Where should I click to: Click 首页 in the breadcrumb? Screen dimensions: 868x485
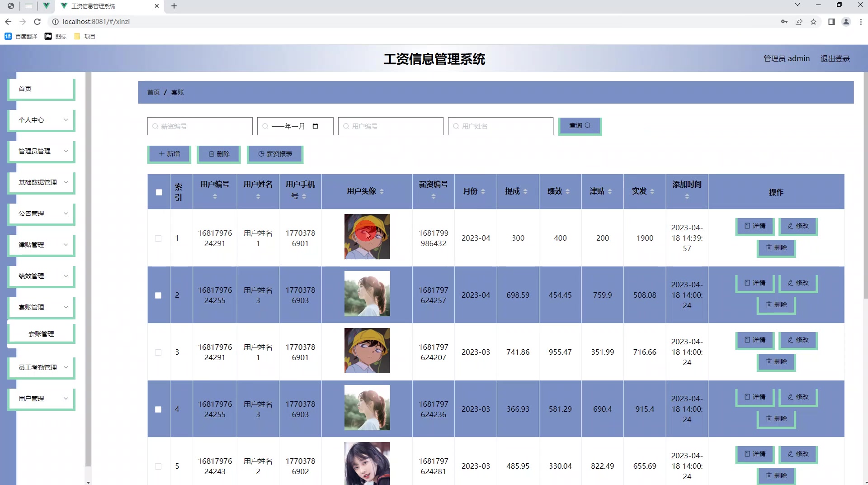[x=153, y=92]
